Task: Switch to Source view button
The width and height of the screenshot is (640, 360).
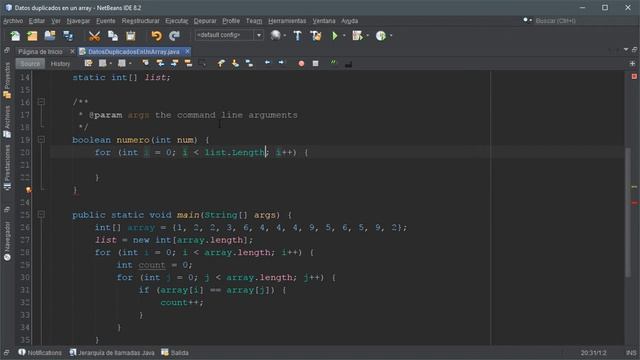Action: (30, 64)
